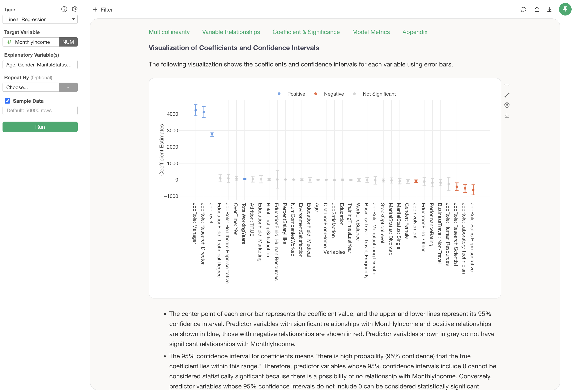The height and width of the screenshot is (392, 572).
Task: Click the OverTime: Yes axis label
Action: click(x=236, y=219)
